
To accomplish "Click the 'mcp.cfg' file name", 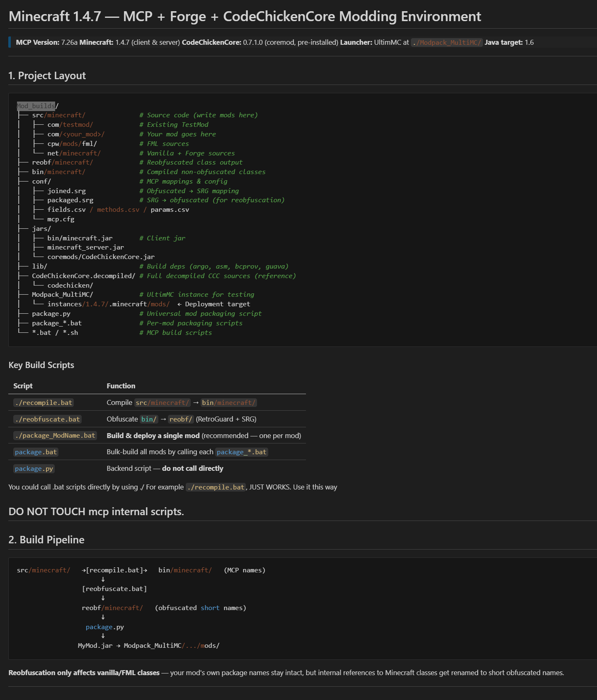I will 61,219.
